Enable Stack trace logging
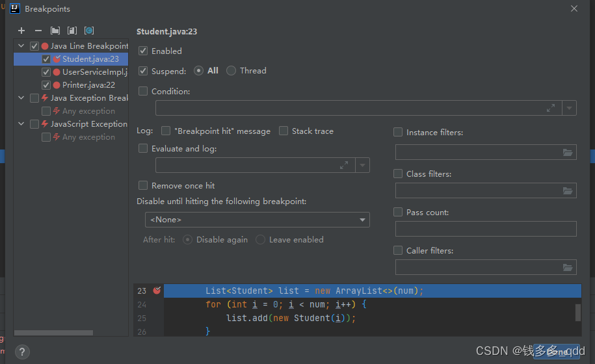This screenshot has width=595, height=364. point(284,131)
